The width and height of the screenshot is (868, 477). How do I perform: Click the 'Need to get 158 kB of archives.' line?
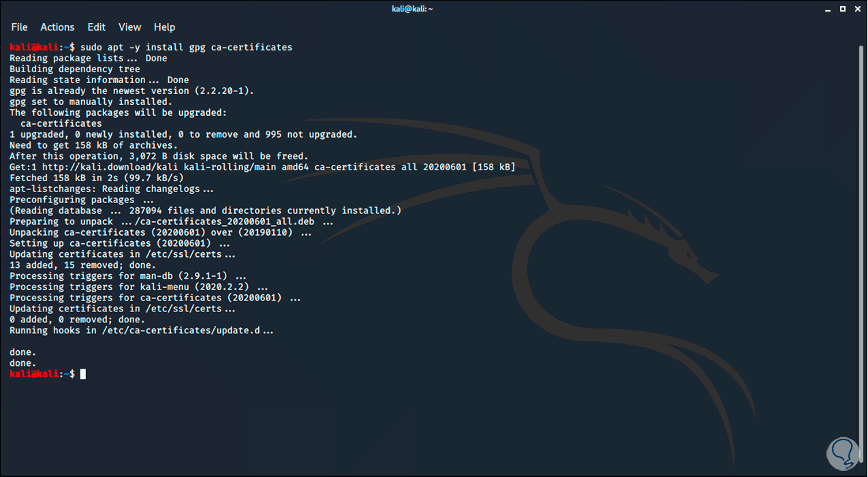(94, 145)
